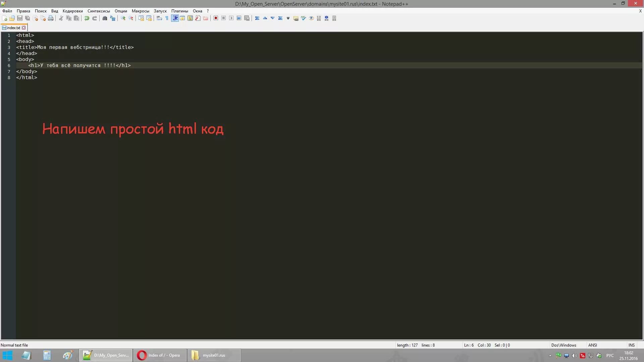Create a new document with the toolbar New icon
The width and height of the screenshot is (644, 362).
click(x=4, y=18)
